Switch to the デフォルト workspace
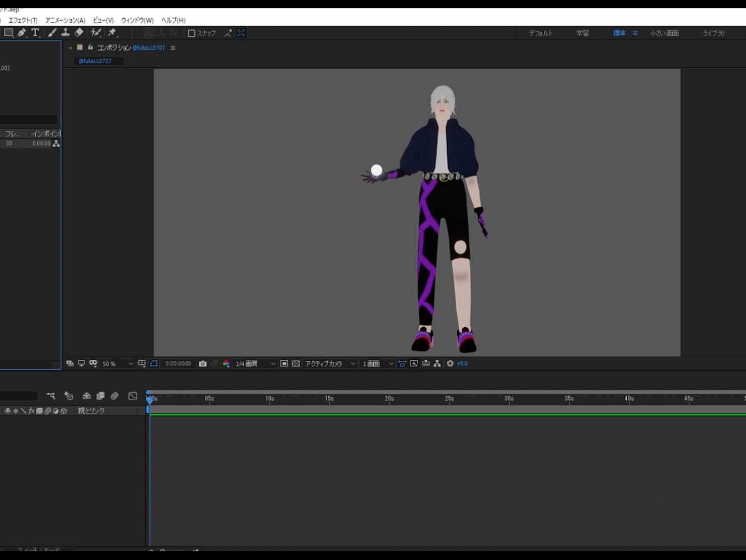 (541, 33)
